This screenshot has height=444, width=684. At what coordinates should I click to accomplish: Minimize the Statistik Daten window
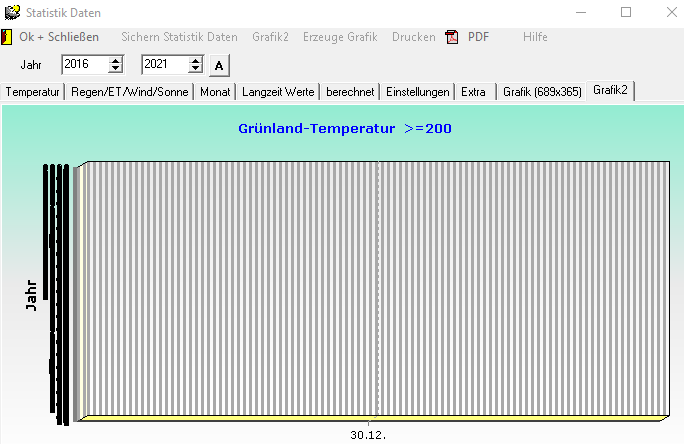pos(581,12)
